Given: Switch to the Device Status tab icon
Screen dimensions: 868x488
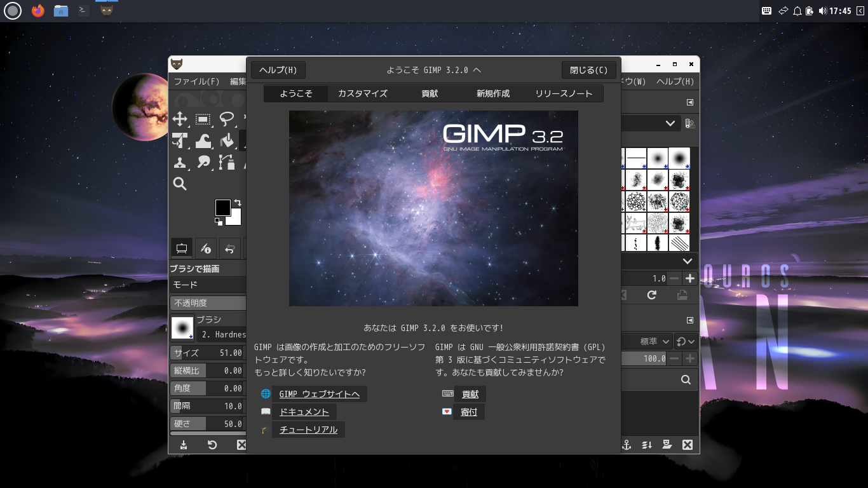Looking at the screenshot, I should 206,248.
